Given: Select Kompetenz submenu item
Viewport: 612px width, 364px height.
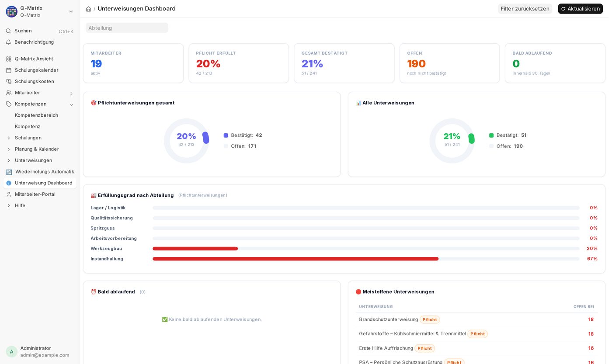Looking at the screenshot, I should pyautogui.click(x=40, y=127).
